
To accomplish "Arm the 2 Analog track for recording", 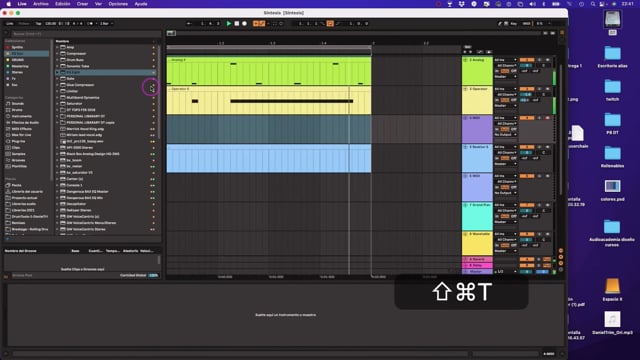I will (547, 60).
